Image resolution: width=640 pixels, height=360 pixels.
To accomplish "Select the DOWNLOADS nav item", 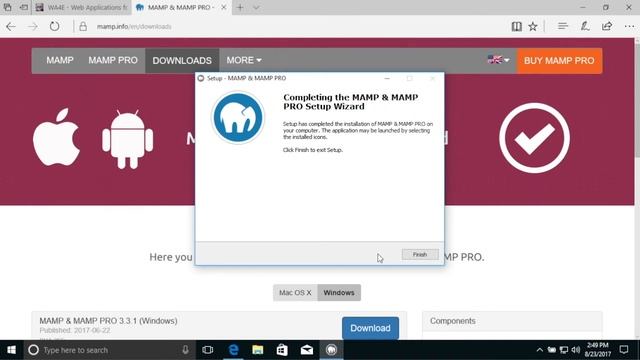I will click(x=182, y=61).
